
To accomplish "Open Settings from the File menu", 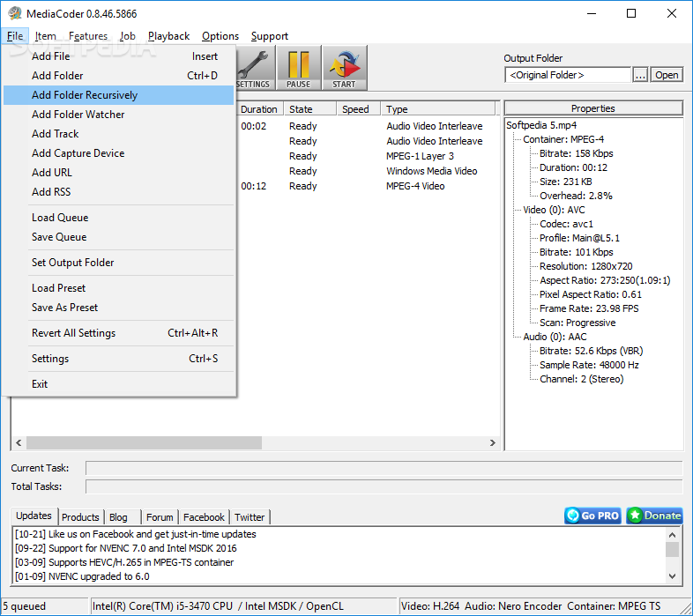I will tap(118, 360).
